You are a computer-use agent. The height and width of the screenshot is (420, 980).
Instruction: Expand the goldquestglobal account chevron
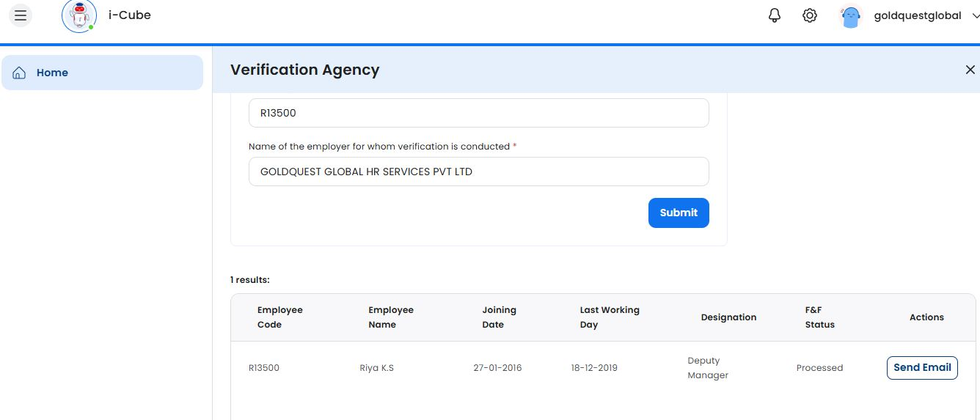(x=975, y=16)
